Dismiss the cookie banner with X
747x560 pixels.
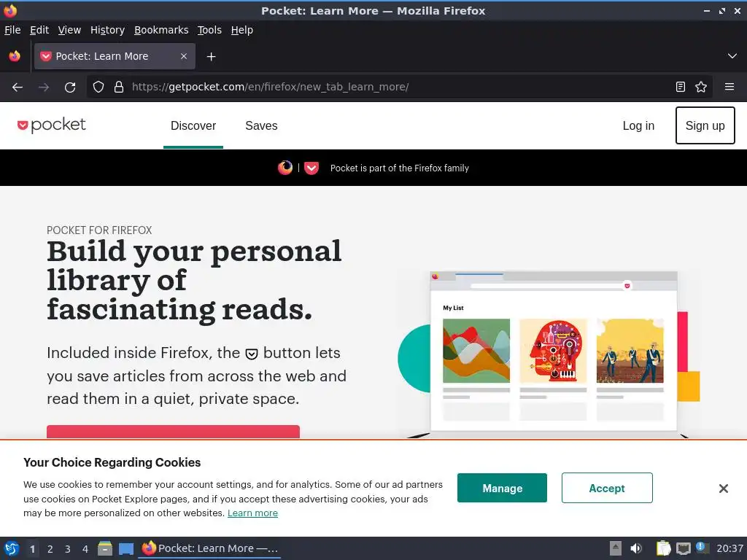[723, 489]
